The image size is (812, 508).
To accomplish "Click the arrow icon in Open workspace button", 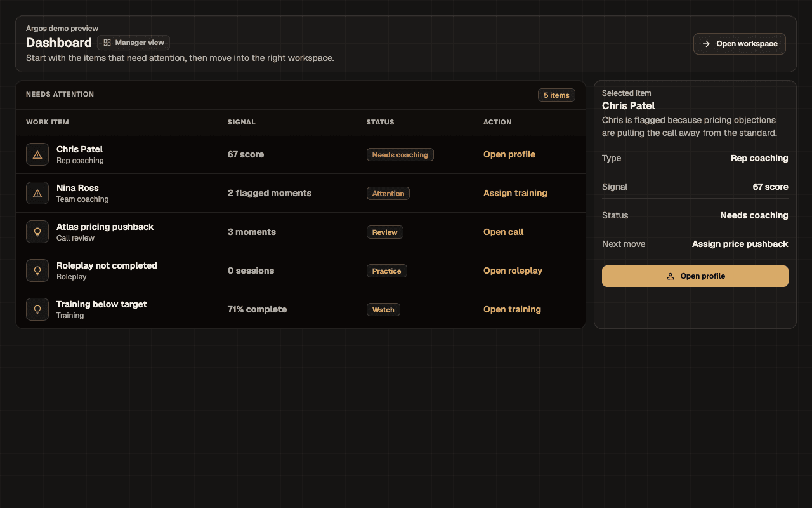I will (706, 44).
